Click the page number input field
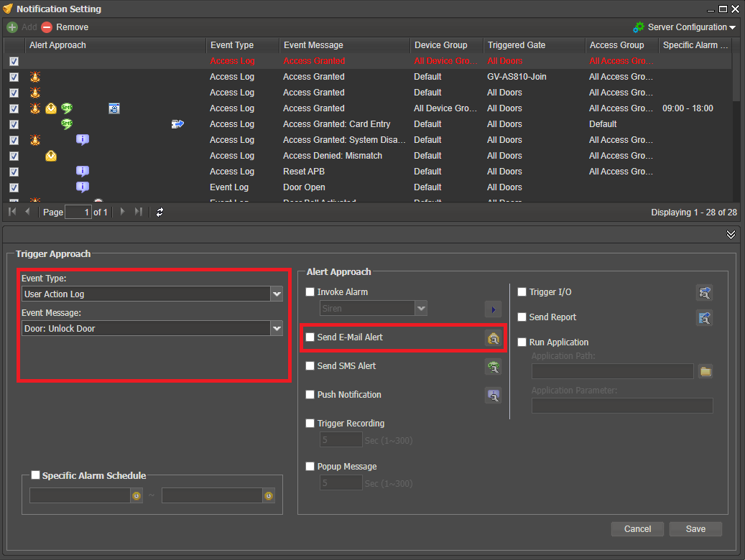This screenshot has width=745, height=560. coord(78,213)
